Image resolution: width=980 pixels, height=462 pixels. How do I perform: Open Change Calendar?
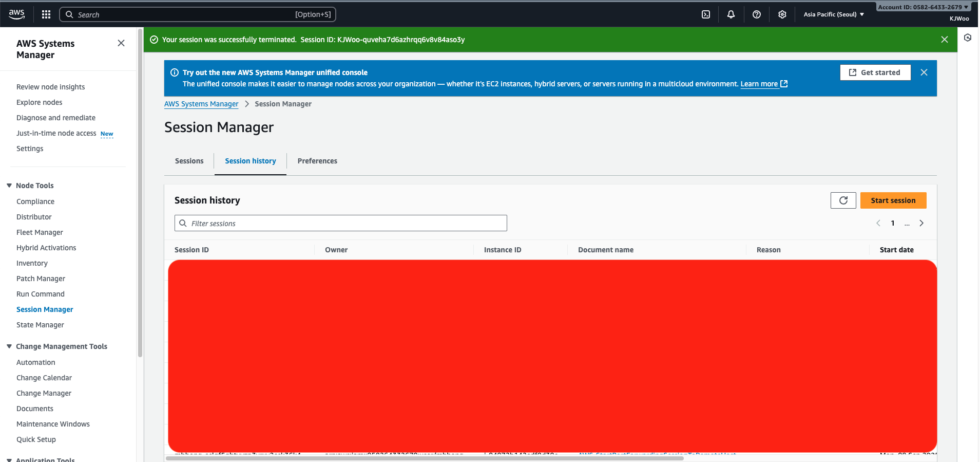point(44,378)
